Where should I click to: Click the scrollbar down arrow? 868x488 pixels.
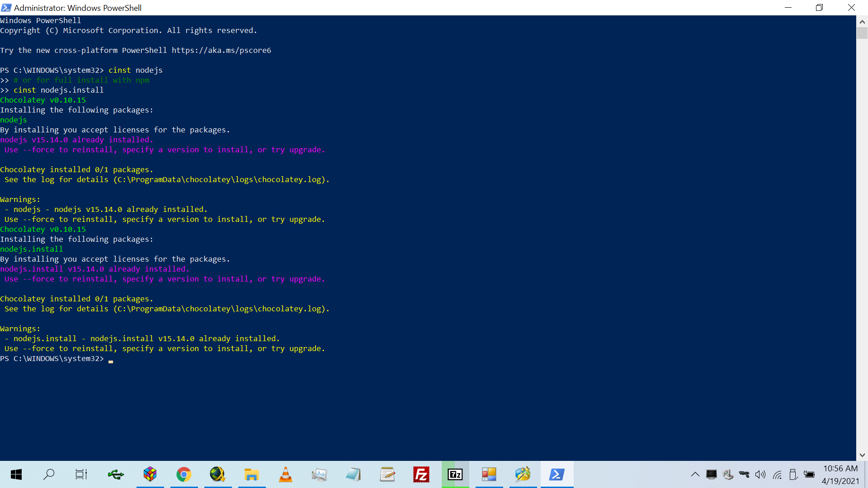(x=862, y=455)
